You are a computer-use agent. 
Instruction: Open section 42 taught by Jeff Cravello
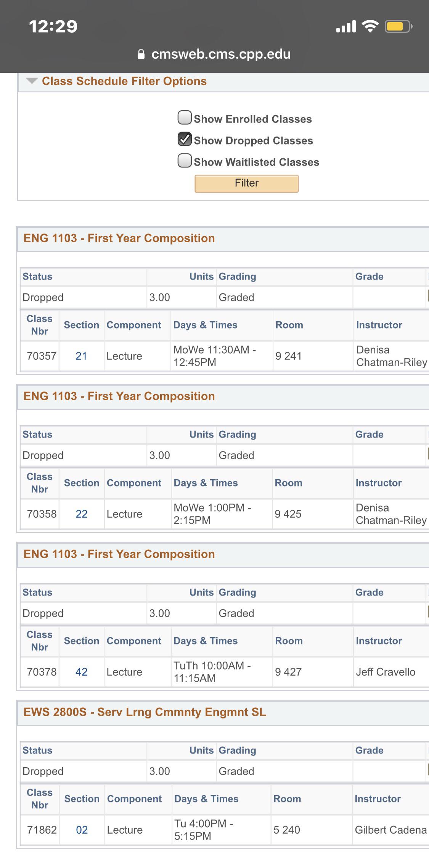[x=81, y=672]
